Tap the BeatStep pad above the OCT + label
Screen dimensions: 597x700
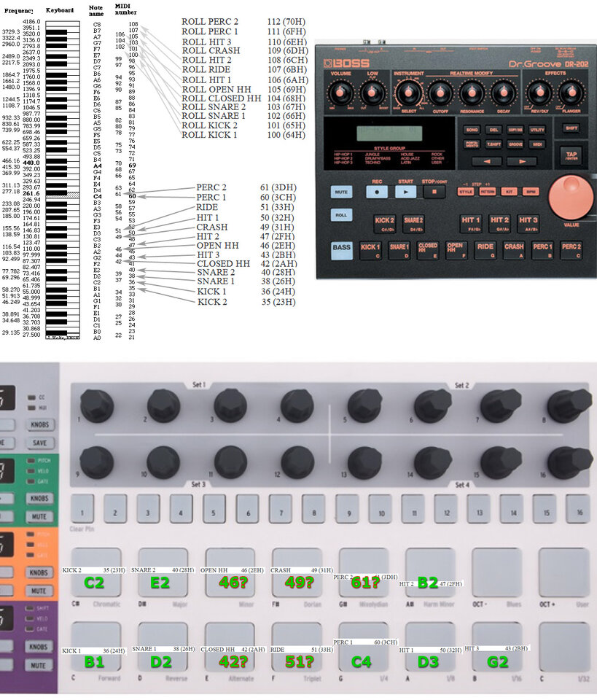563,572
